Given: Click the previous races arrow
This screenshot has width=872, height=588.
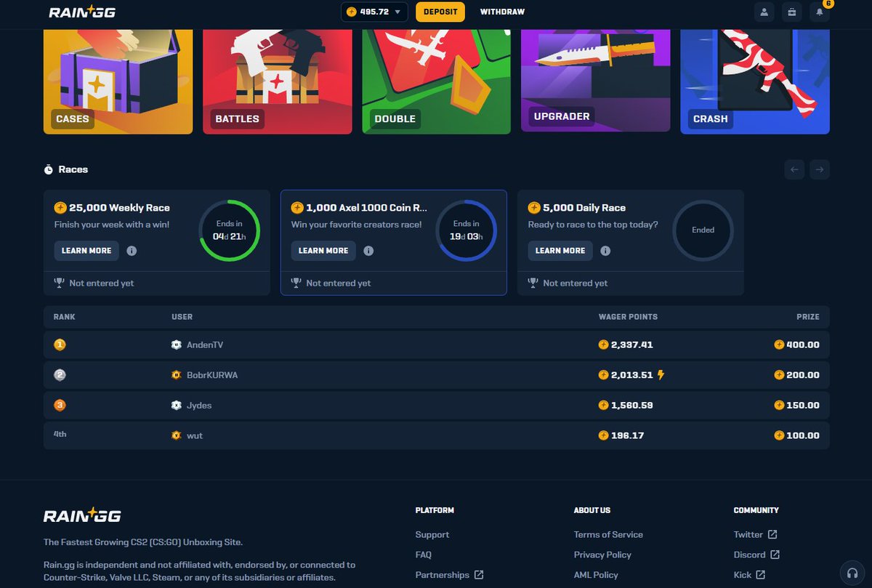Looking at the screenshot, I should point(794,169).
